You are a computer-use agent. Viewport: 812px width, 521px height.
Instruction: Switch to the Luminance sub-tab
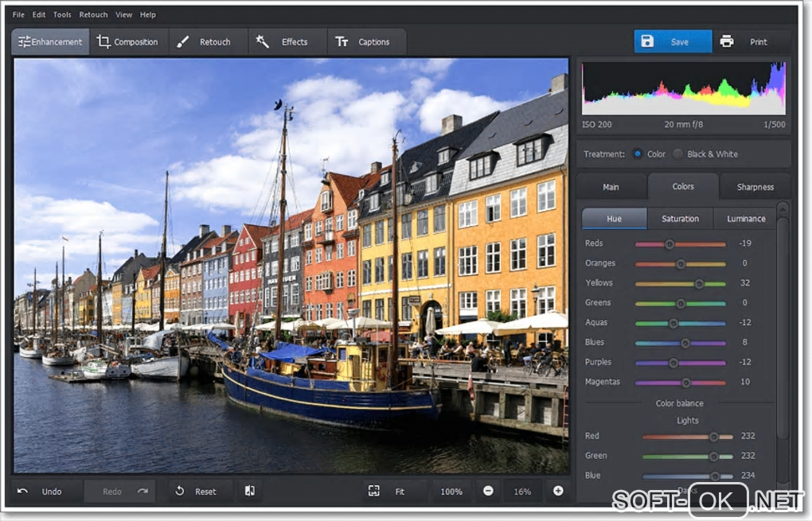point(746,219)
